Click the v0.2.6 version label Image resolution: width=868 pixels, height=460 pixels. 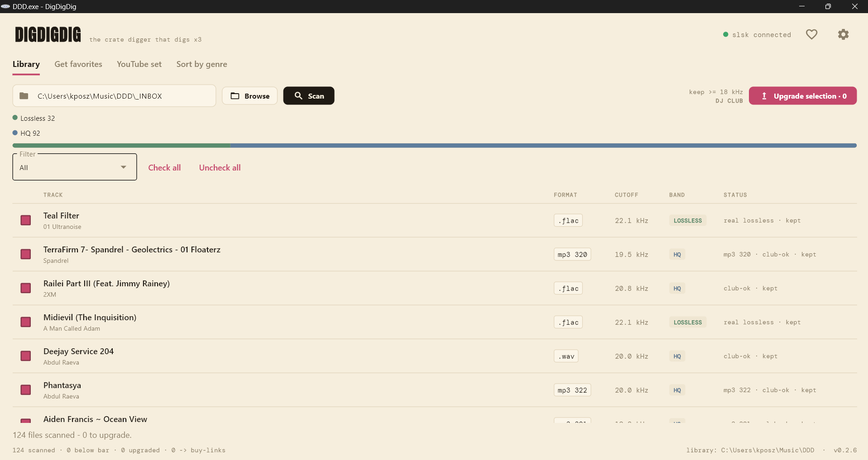click(x=845, y=450)
